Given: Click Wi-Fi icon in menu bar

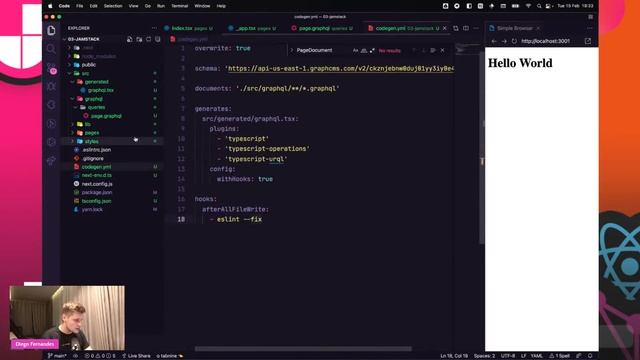Looking at the screenshot, I should 528,6.
